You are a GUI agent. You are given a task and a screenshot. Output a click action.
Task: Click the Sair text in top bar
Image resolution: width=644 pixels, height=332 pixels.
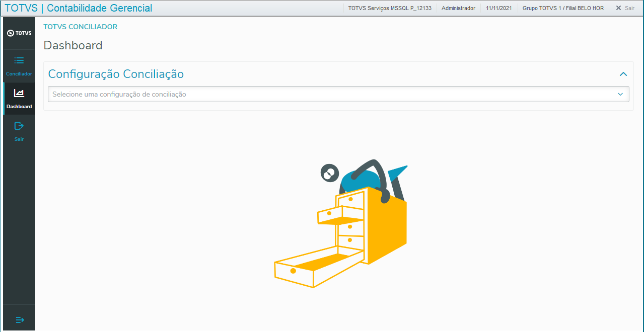pyautogui.click(x=629, y=8)
